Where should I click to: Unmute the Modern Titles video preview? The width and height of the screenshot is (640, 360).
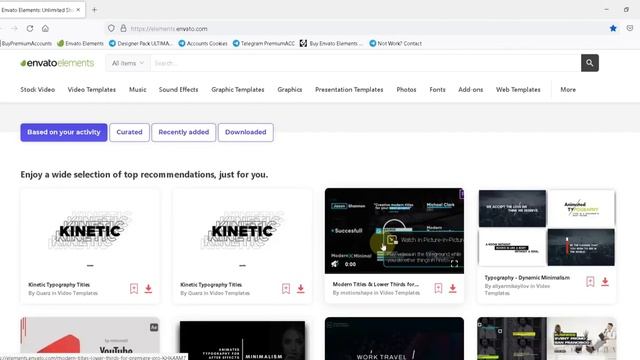tap(335, 264)
